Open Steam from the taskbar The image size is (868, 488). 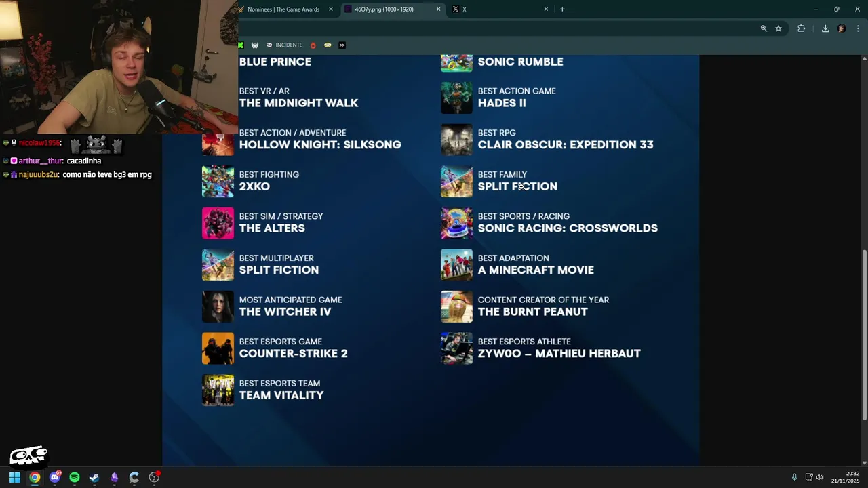pyautogui.click(x=94, y=477)
